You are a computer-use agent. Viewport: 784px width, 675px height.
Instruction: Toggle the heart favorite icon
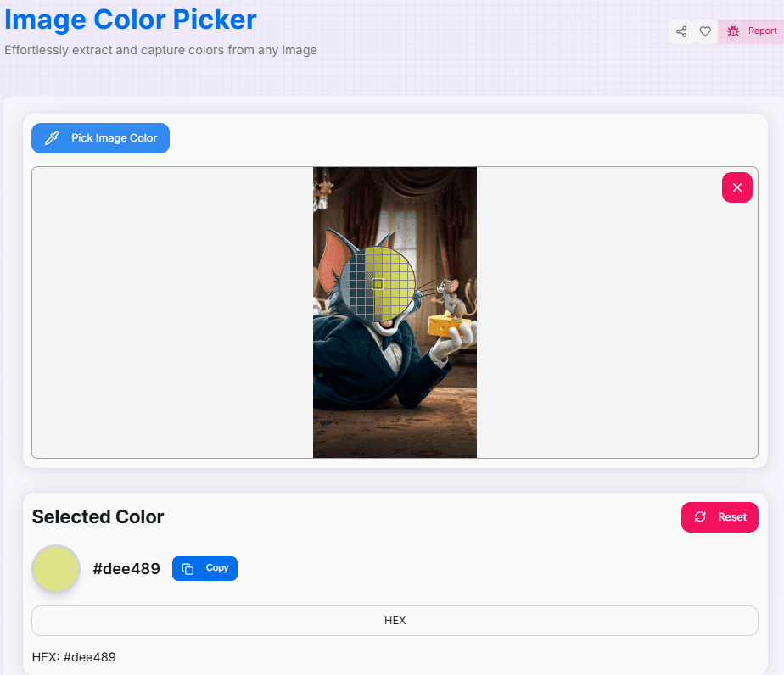pos(705,31)
